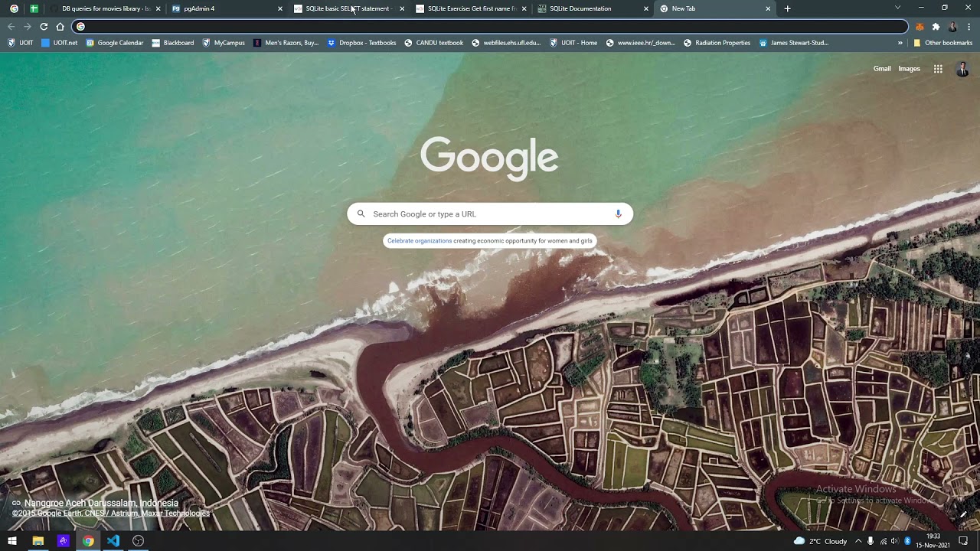This screenshot has width=980, height=551.
Task: Open the Gmail link
Action: click(882, 69)
